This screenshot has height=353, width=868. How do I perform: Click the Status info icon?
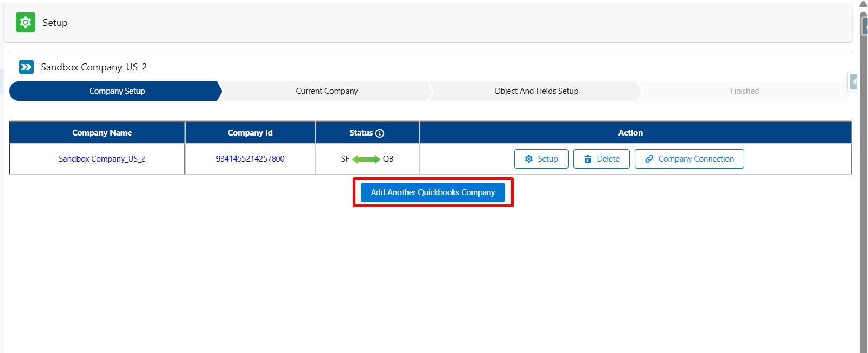(x=380, y=133)
